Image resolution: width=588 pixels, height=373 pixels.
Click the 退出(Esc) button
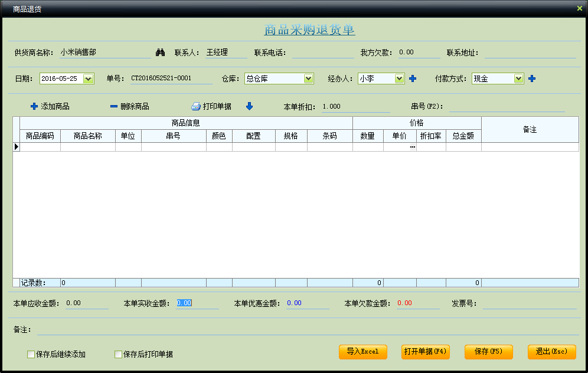pos(551,352)
